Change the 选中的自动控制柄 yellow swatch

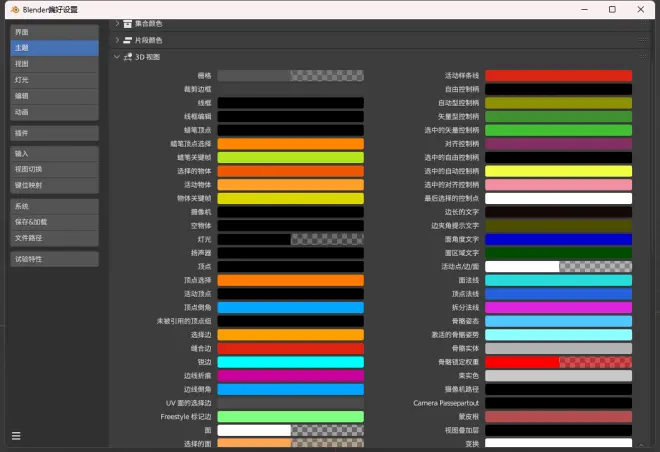click(x=559, y=171)
